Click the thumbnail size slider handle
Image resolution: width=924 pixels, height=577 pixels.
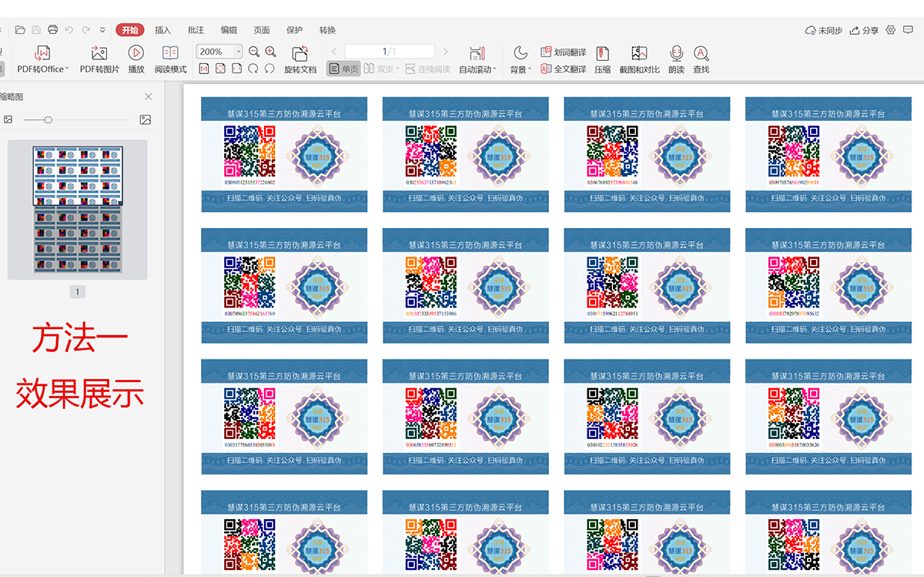pos(49,119)
